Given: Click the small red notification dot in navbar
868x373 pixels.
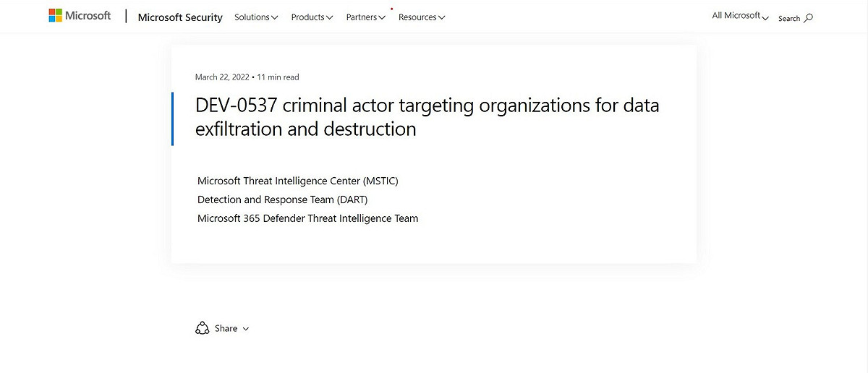Looking at the screenshot, I should [x=391, y=9].
